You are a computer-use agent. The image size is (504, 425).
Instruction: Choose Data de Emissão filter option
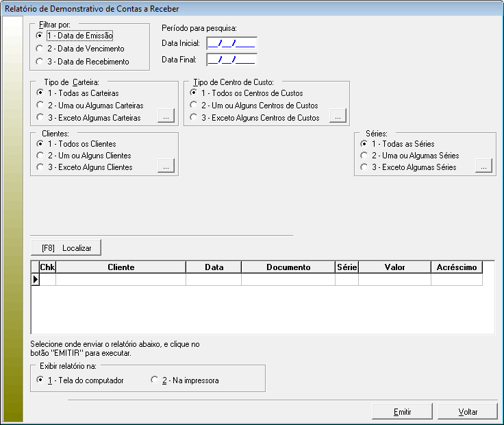[40, 36]
